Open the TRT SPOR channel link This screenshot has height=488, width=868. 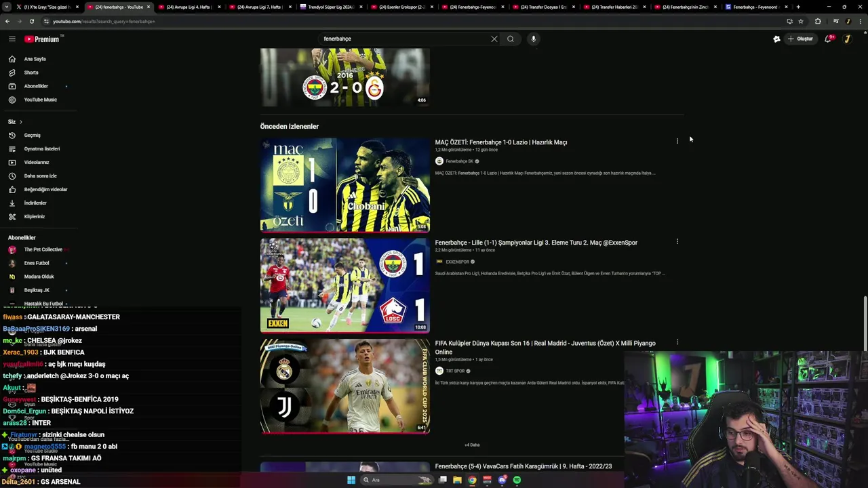[x=455, y=371]
